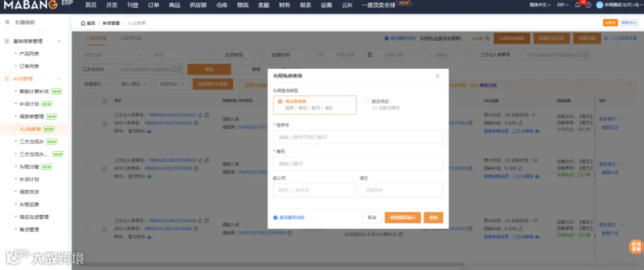Click the 入/出库单设置 gear link
The width and height of the screenshot is (644, 270).
pos(620,38)
